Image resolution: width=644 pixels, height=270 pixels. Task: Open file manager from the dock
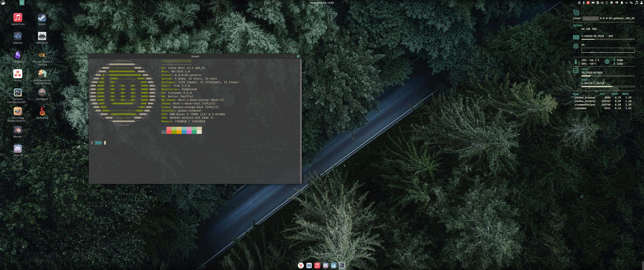point(309,265)
